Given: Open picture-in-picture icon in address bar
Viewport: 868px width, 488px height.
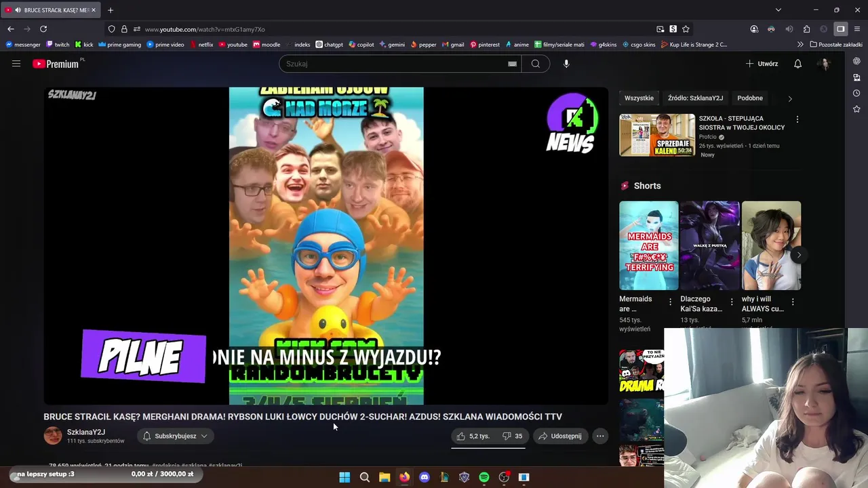Looking at the screenshot, I should click(x=660, y=29).
